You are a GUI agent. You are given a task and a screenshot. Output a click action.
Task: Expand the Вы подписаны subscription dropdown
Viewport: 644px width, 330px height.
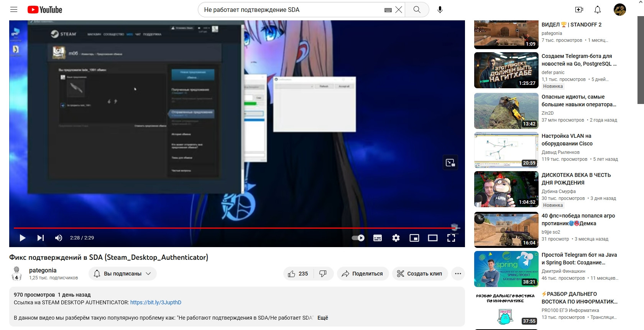pyautogui.click(x=123, y=274)
